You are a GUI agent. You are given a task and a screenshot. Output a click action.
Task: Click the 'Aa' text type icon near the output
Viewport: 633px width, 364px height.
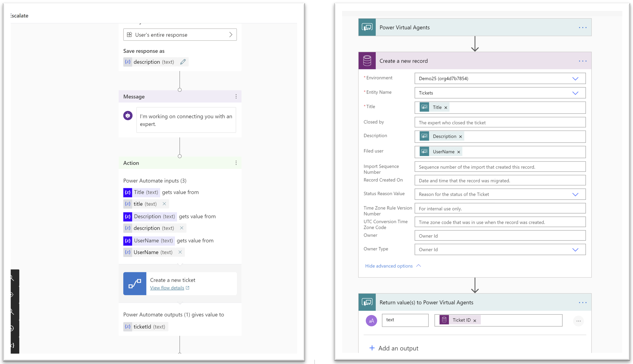pyautogui.click(x=371, y=320)
